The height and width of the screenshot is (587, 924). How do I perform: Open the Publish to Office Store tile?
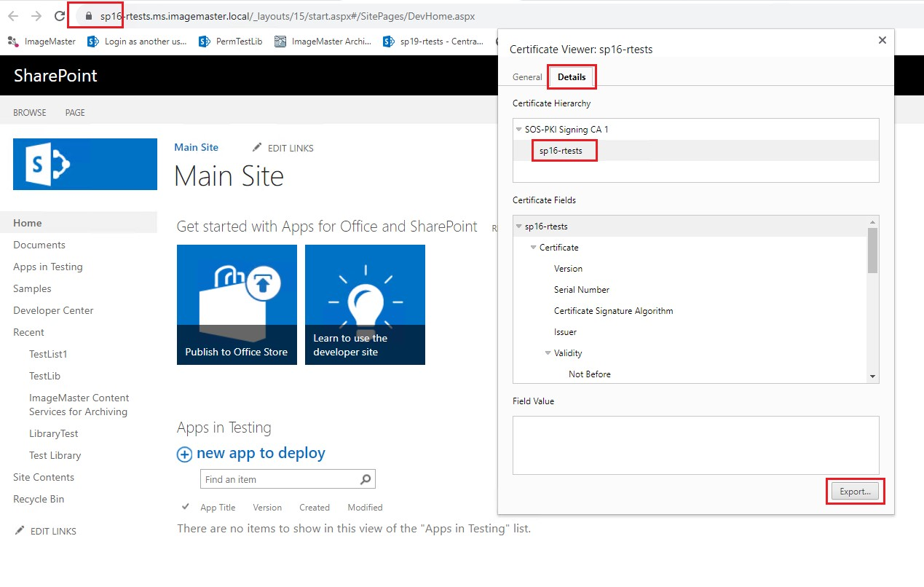pos(237,304)
